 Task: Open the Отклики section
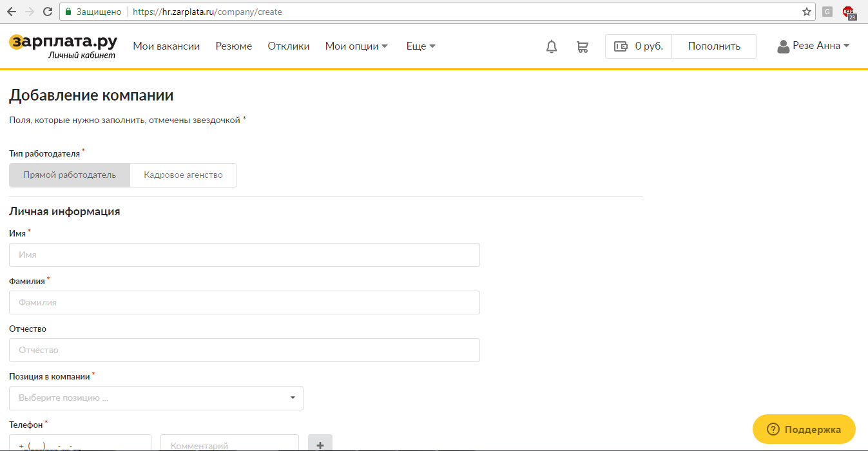pyautogui.click(x=288, y=46)
